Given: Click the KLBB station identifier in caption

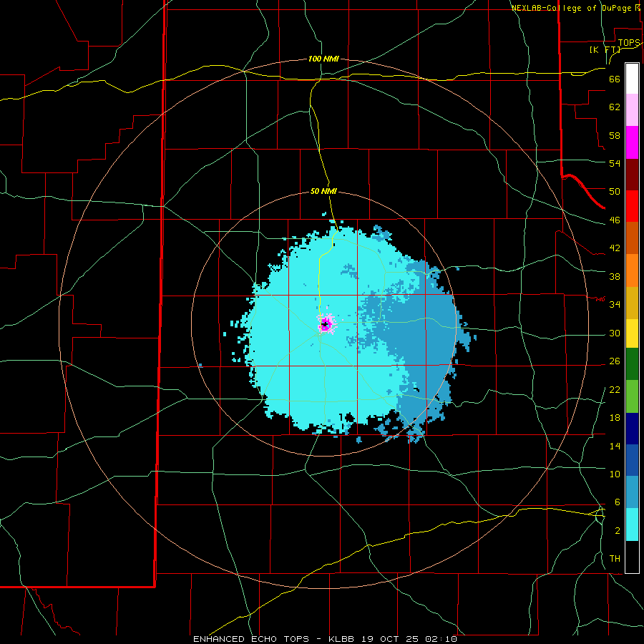Looking at the screenshot, I should pyautogui.click(x=343, y=639).
